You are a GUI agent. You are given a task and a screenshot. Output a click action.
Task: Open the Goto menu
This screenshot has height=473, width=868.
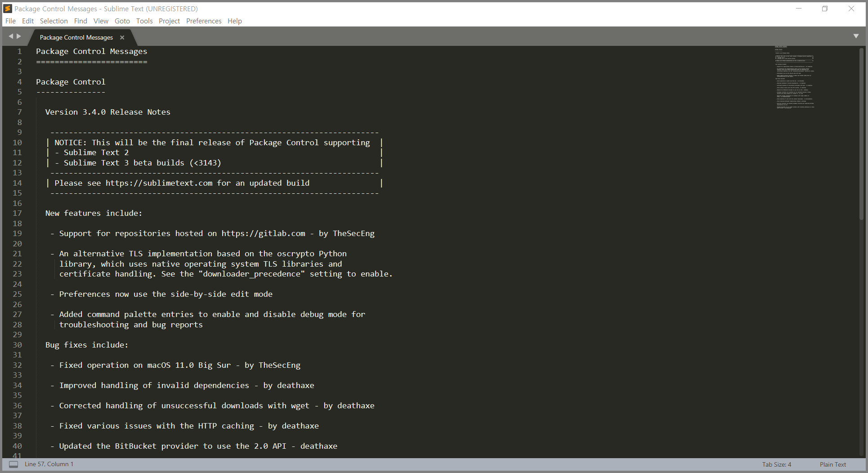(122, 21)
